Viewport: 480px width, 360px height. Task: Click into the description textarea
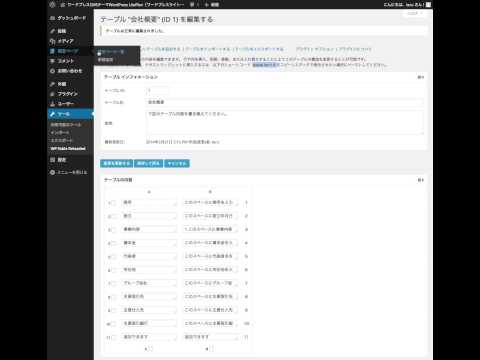pyautogui.click(x=285, y=122)
